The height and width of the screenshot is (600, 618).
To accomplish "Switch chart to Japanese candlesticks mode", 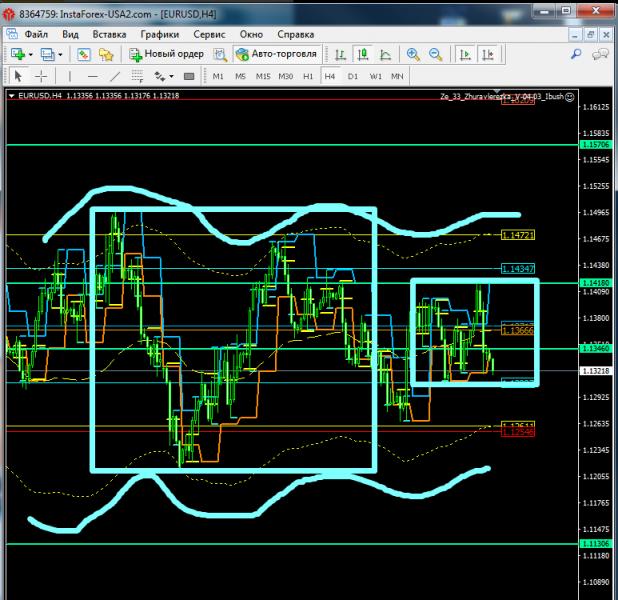I will click(363, 54).
